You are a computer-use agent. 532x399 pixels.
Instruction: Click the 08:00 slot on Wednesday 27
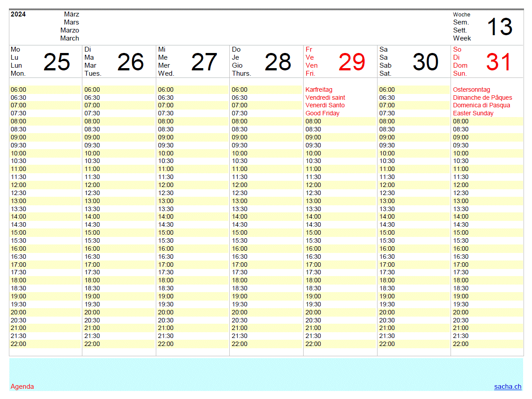point(192,122)
